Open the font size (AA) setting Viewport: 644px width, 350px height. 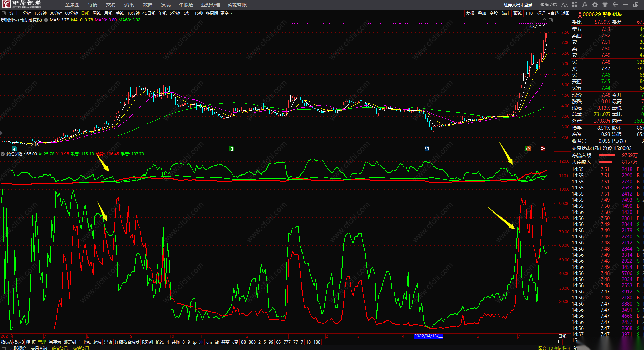[564, 5]
